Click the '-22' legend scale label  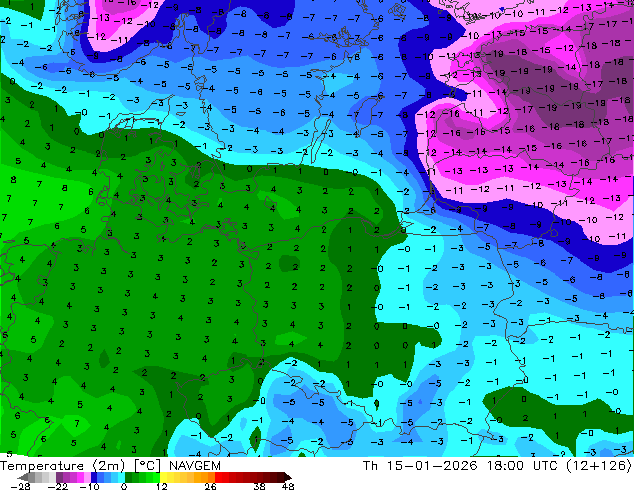57,486
